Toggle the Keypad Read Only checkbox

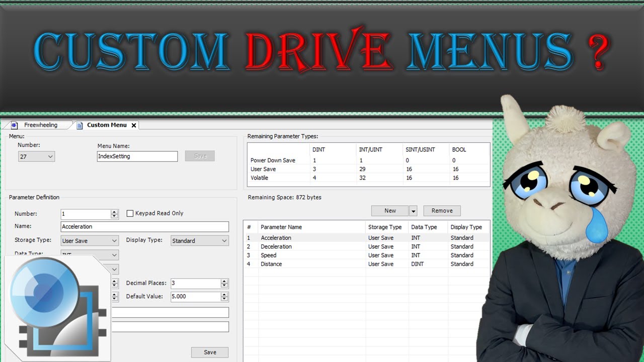click(130, 213)
